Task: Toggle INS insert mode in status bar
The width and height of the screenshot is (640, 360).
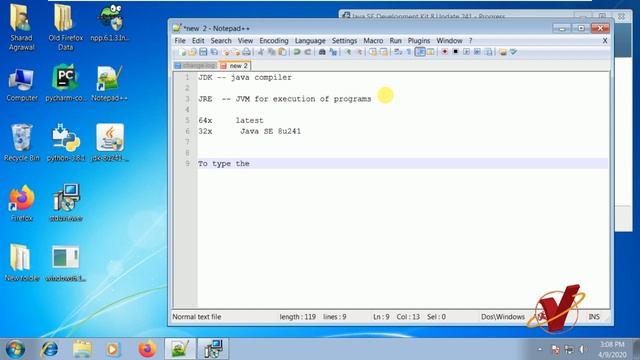Action: point(594,317)
